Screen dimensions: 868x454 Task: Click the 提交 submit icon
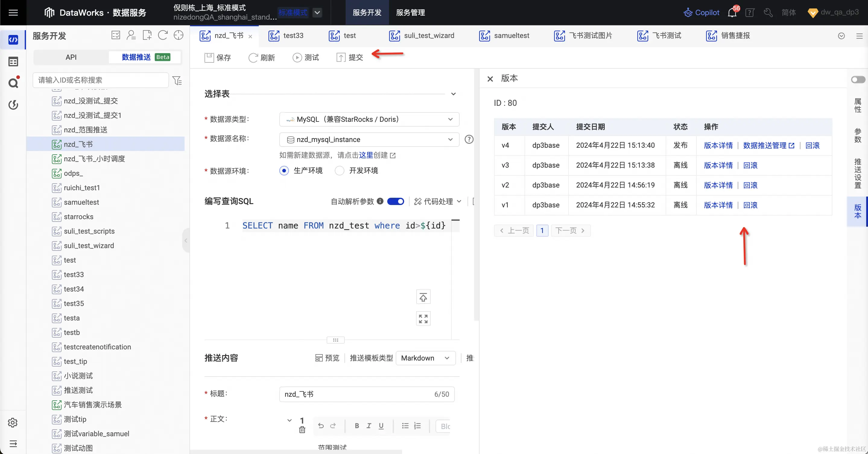click(341, 57)
